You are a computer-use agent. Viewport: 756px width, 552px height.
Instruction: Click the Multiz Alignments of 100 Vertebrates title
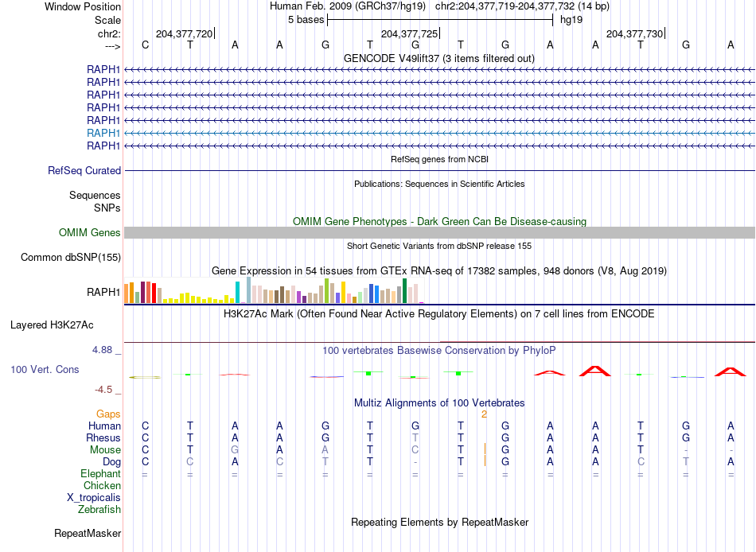(x=439, y=403)
